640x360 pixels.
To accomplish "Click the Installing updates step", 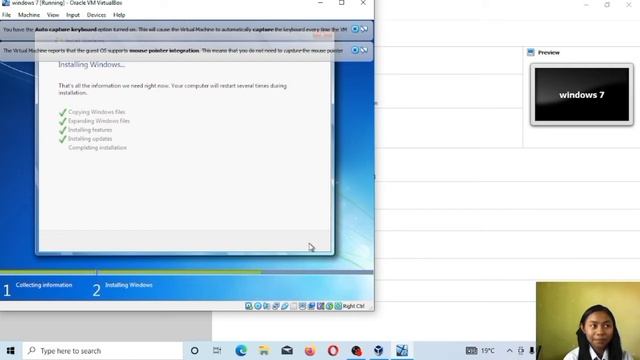I will pos(90,139).
